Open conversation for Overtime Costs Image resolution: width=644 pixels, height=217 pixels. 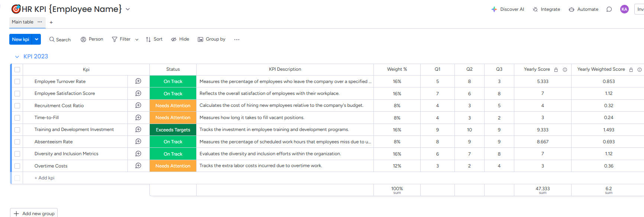[x=138, y=166]
